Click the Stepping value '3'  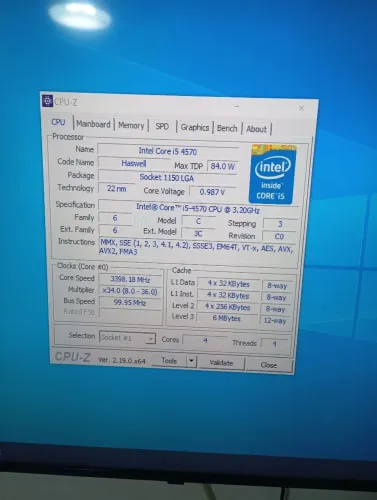pyautogui.click(x=280, y=224)
